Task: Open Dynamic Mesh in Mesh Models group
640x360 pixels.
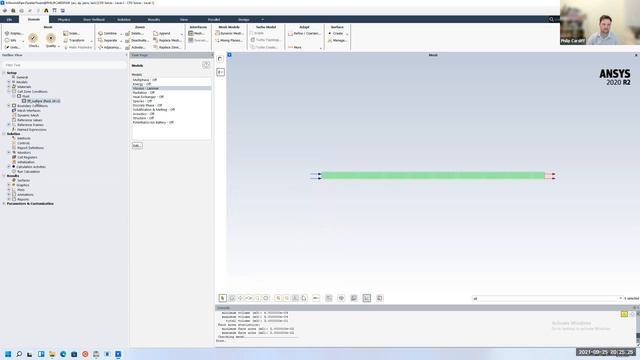Action: [x=229, y=33]
